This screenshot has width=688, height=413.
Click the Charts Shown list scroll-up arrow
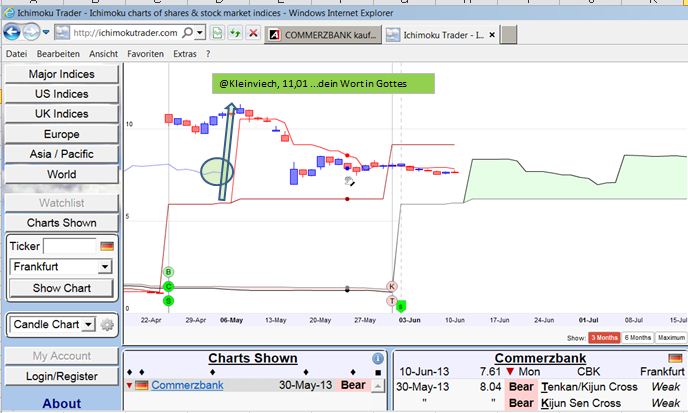[x=378, y=386]
